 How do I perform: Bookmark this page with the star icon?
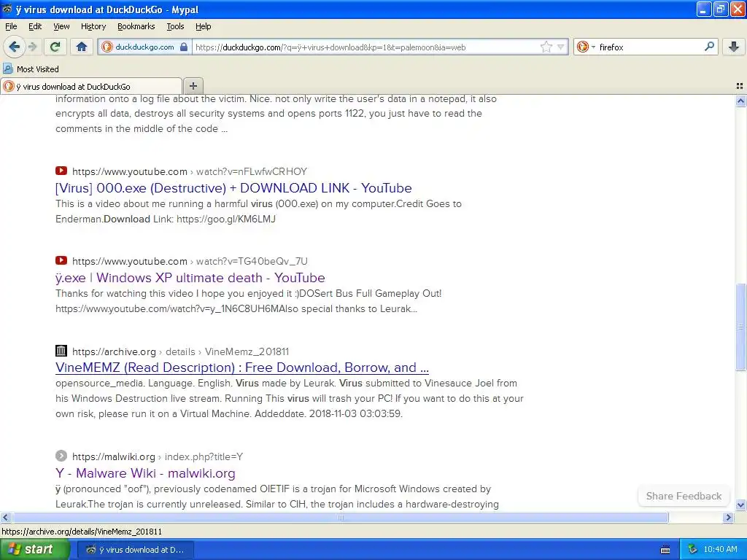(546, 47)
